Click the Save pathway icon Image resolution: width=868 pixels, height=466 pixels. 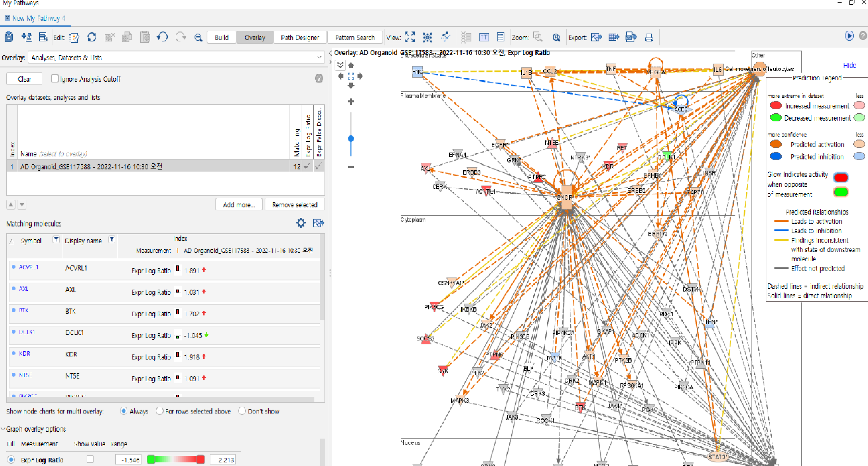tap(9, 37)
